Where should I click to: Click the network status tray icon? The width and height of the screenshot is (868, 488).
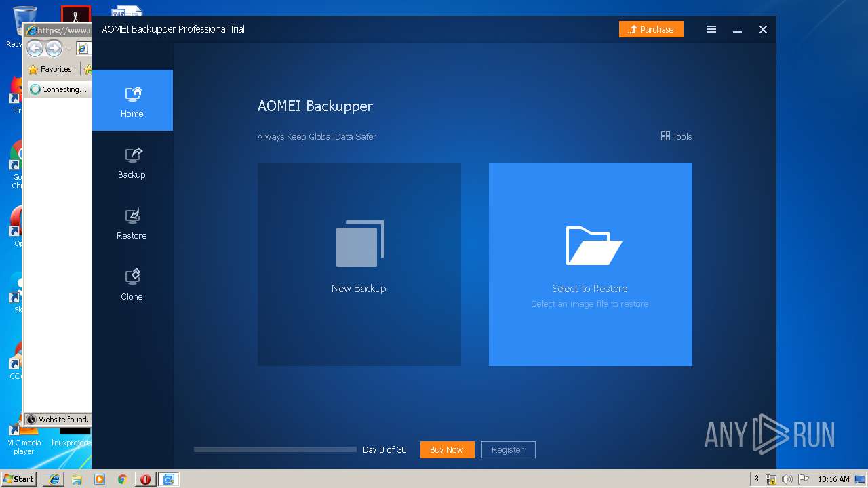point(771,479)
